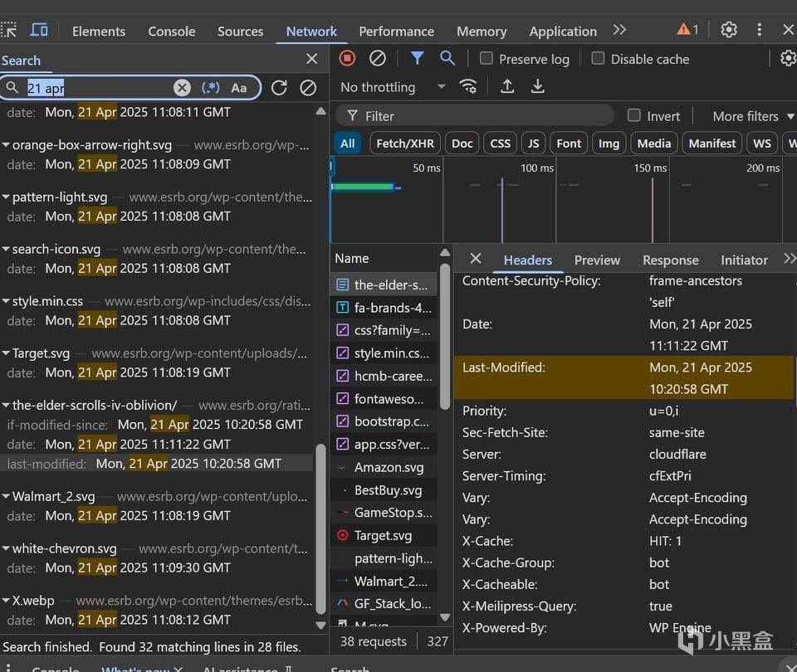Enable the Preserve log checkbox

coord(487,58)
